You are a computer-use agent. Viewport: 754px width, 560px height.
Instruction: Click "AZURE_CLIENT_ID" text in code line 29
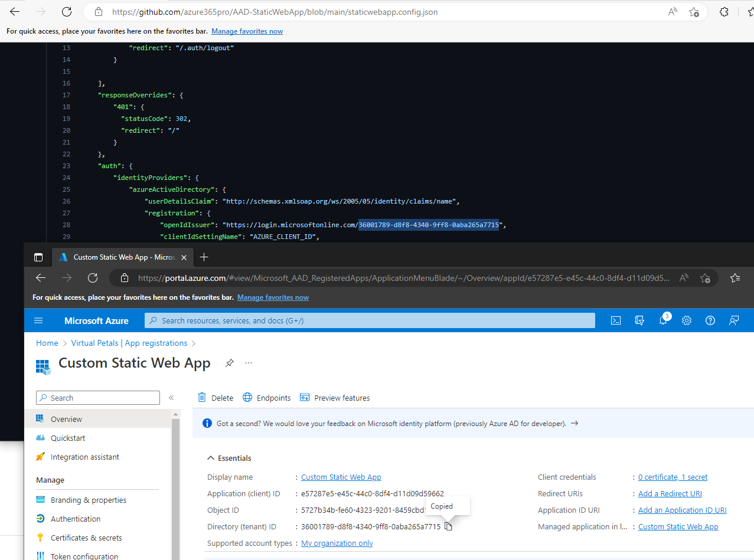pos(285,237)
